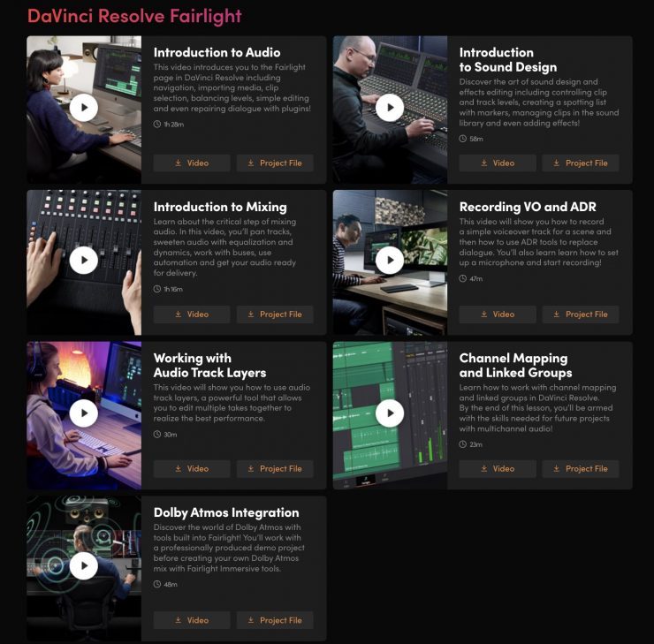Download Project File for Recording VO and ADR
Image resolution: width=654 pixels, height=644 pixels.
[581, 314]
